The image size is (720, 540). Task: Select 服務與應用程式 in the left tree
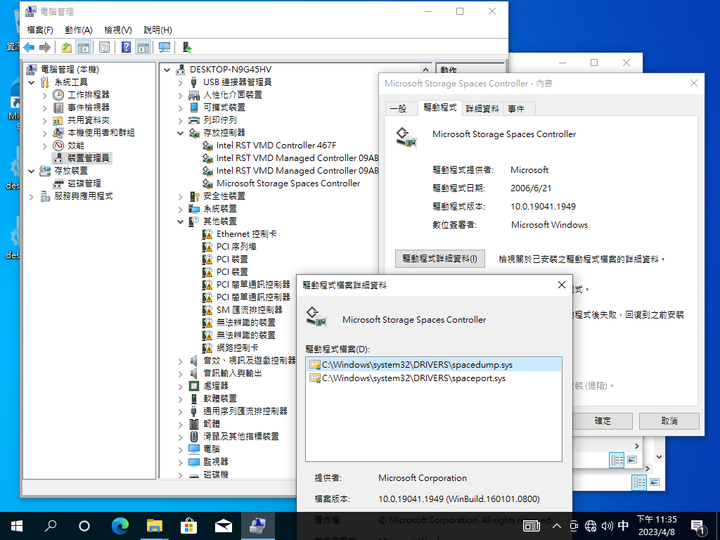(x=83, y=197)
